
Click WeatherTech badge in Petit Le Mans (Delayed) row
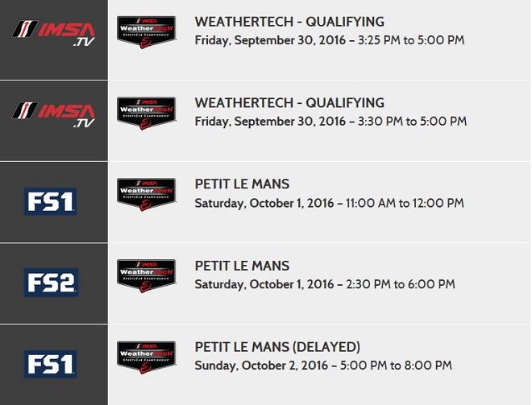pos(146,358)
